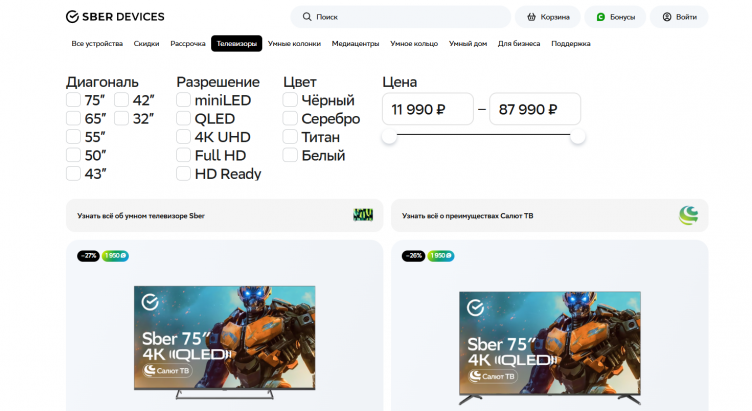Enable the QLED resolution filter
The width and height of the screenshot is (752, 411).
[x=184, y=119]
